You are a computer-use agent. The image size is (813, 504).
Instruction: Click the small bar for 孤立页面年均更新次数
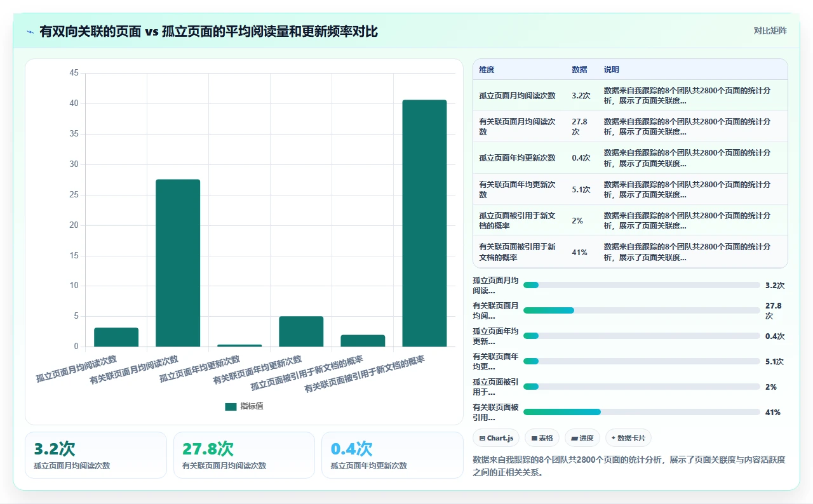(239, 345)
